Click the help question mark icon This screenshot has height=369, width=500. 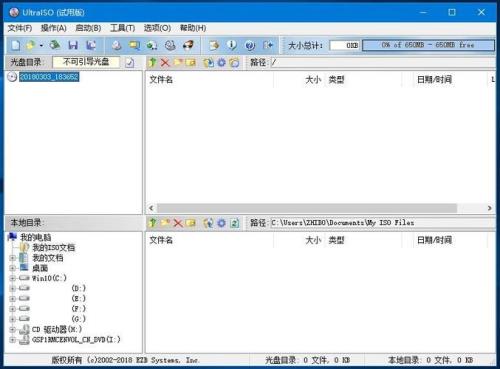point(250,45)
